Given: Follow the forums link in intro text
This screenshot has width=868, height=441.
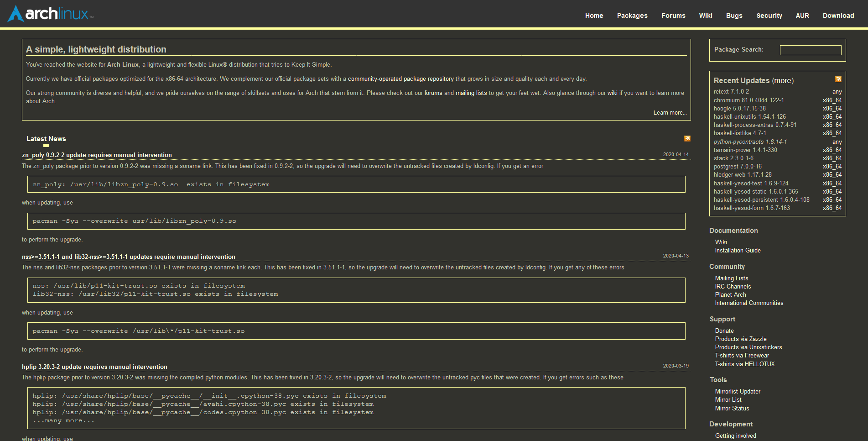Looking at the screenshot, I should click(x=433, y=93).
